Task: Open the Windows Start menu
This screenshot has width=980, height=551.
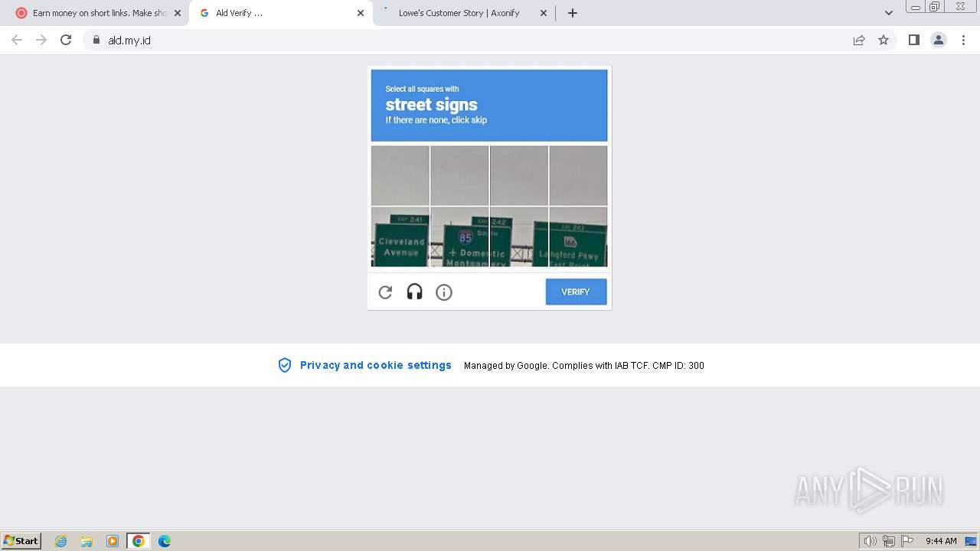Action: click(x=21, y=541)
